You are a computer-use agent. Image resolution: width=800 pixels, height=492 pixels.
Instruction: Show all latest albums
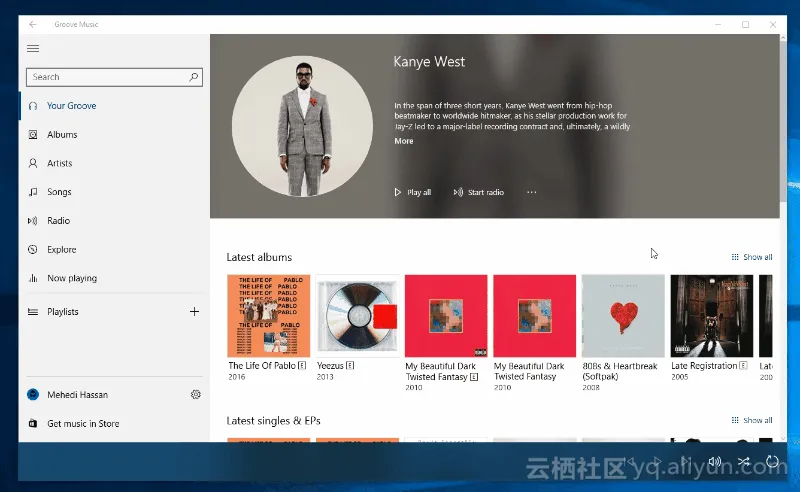pyautogui.click(x=752, y=257)
